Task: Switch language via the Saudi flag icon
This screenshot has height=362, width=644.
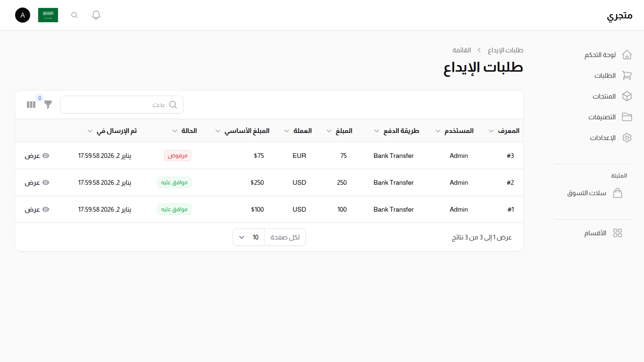Action: 48,15
